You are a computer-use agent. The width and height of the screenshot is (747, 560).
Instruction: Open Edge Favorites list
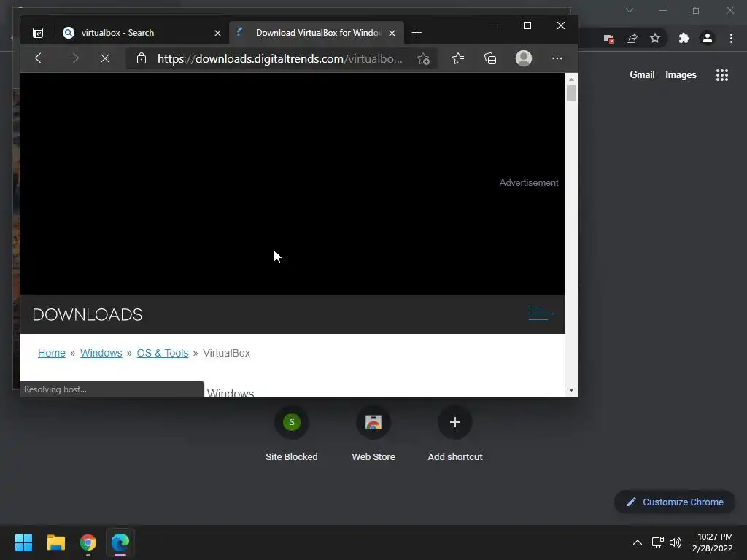(458, 58)
